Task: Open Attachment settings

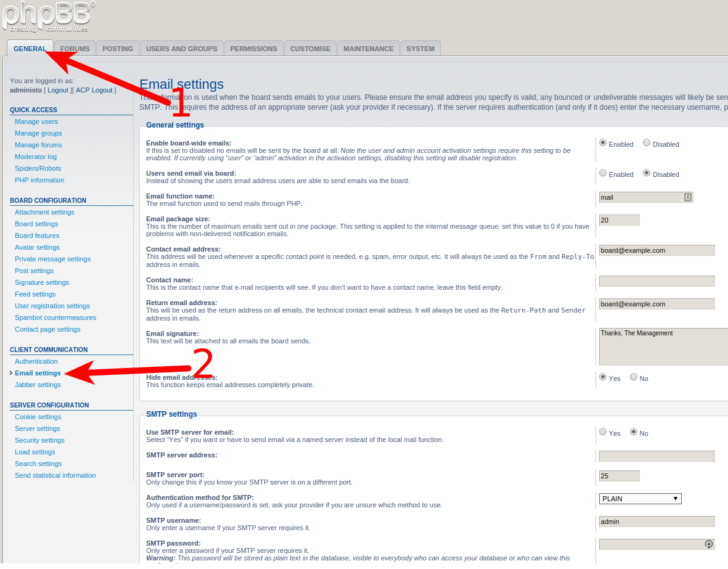Action: 44,212
